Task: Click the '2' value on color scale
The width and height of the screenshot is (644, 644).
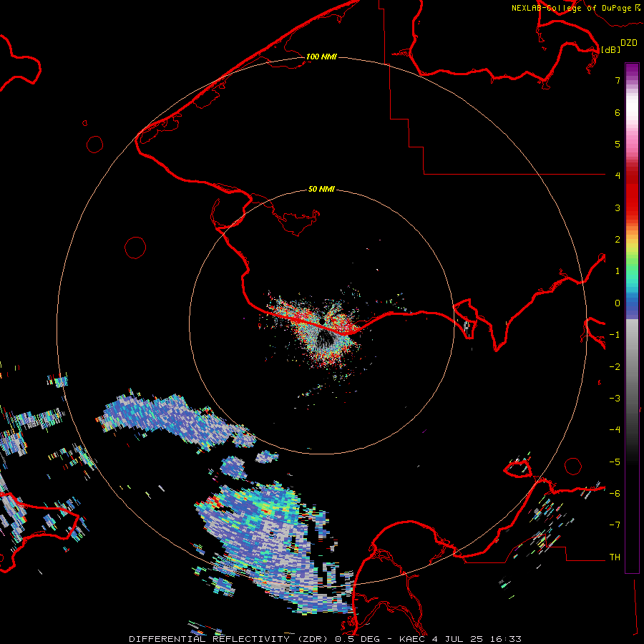Action: coord(618,240)
